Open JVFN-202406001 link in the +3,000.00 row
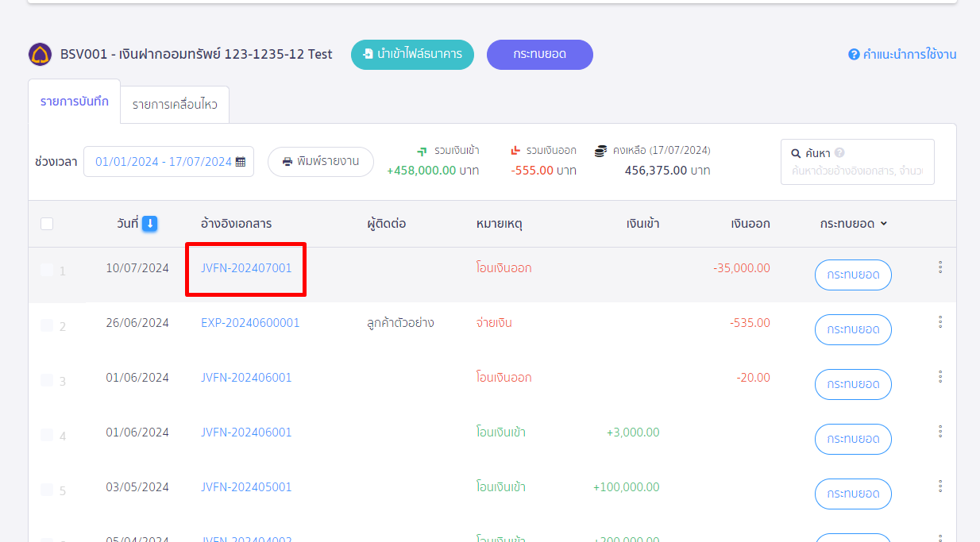The image size is (980, 542). [x=246, y=432]
